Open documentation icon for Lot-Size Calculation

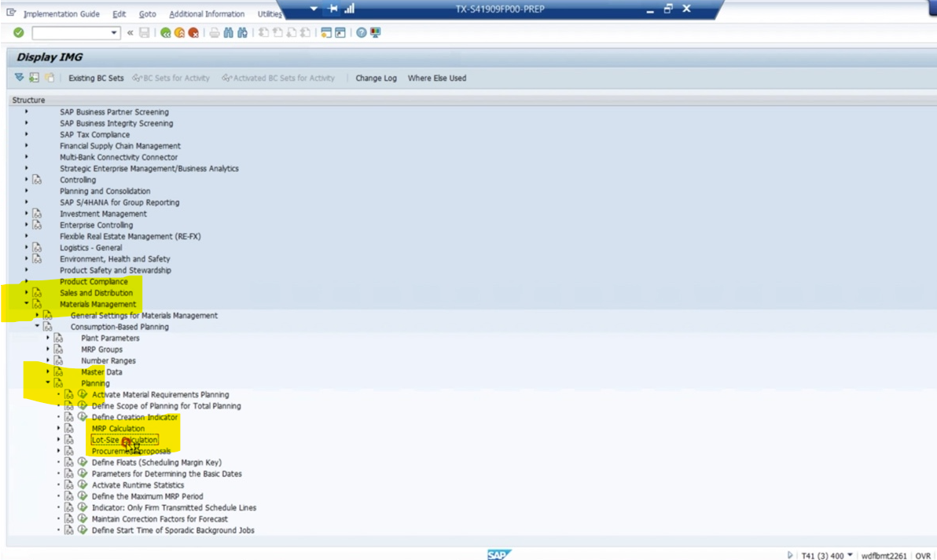click(68, 440)
